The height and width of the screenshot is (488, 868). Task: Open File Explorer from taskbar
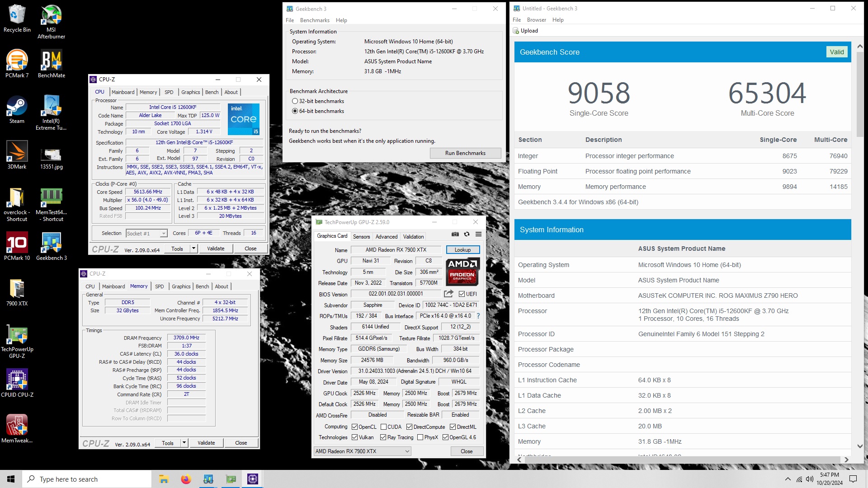coord(164,479)
